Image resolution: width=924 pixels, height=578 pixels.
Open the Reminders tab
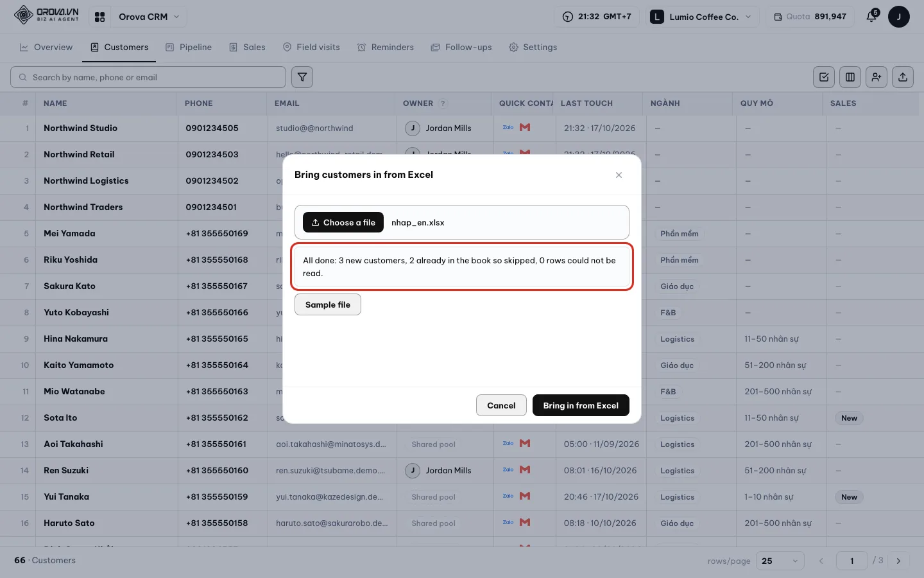pos(386,47)
